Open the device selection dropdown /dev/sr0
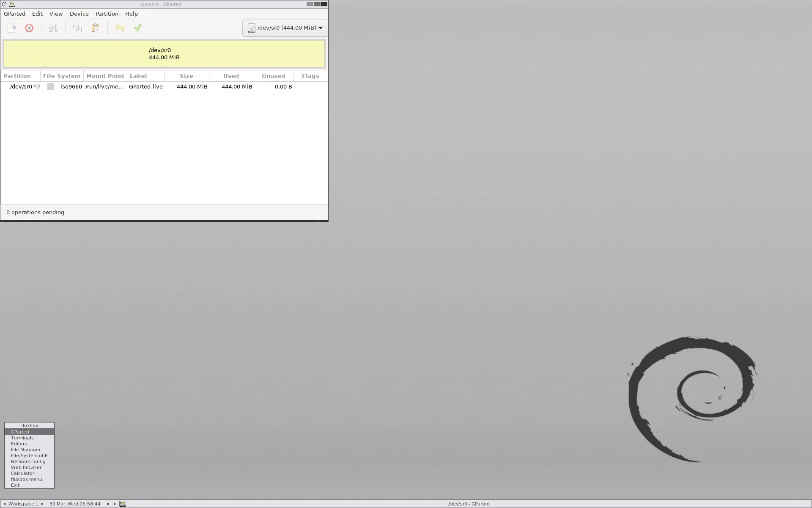The width and height of the screenshot is (812, 508). tap(284, 28)
